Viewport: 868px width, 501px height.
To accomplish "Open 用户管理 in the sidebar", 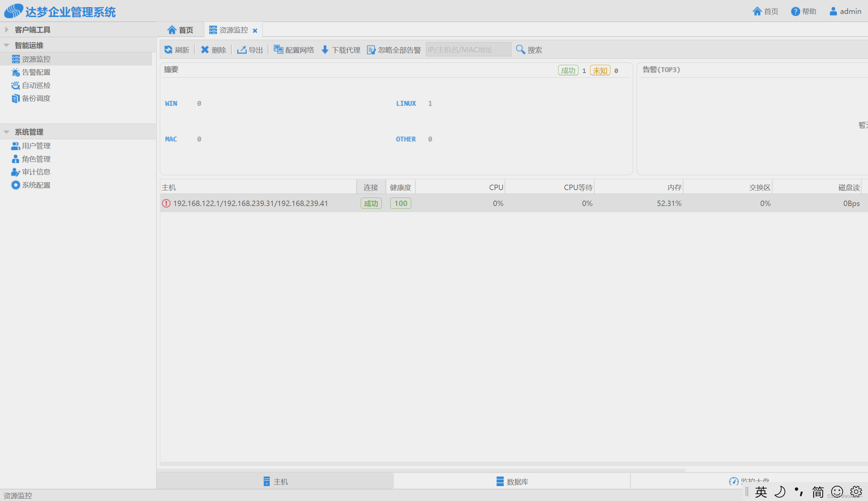I will pos(31,146).
